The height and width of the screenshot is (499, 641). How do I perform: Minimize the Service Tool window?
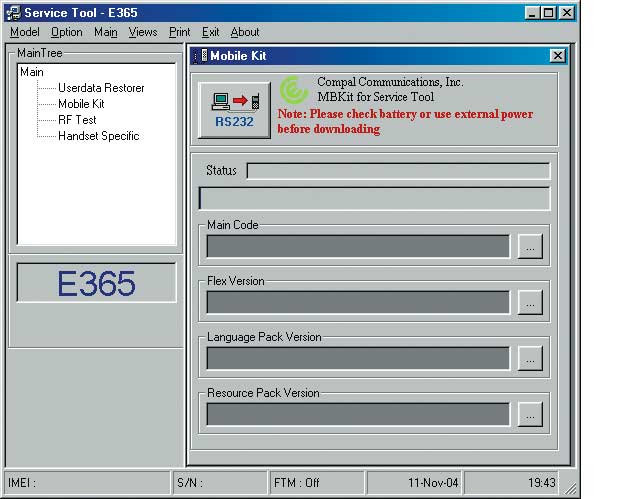pos(531,13)
